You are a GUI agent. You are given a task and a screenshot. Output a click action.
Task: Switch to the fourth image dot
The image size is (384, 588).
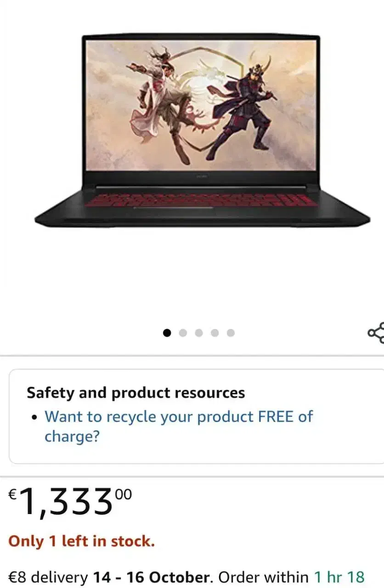(215, 333)
